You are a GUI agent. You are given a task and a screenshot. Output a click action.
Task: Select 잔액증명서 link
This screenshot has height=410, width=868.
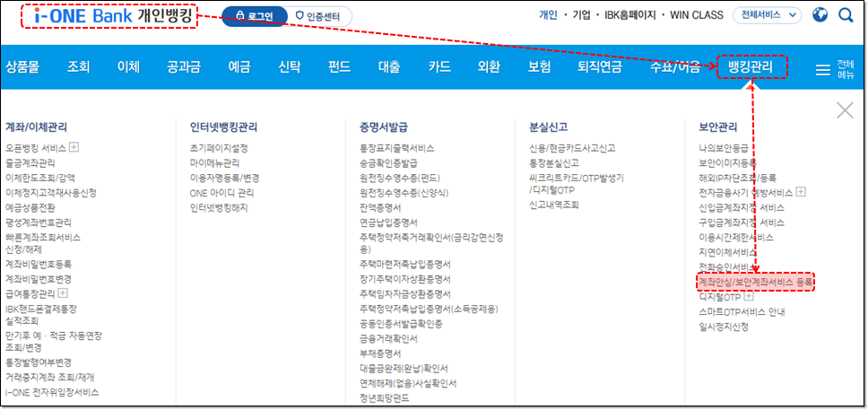(x=380, y=208)
